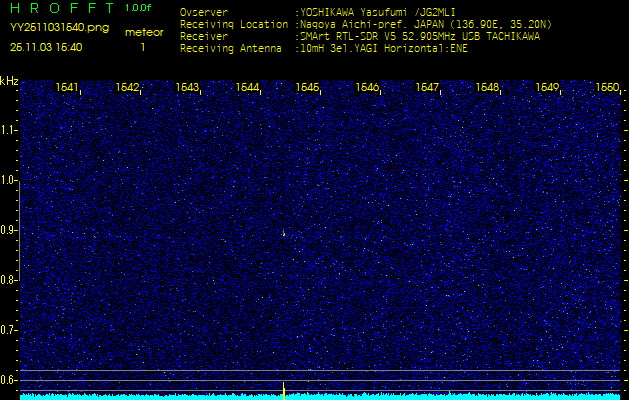Viewport: 629px width, 400px height.
Task: Click the 0.7 kHz frequency label
Action: [8, 330]
